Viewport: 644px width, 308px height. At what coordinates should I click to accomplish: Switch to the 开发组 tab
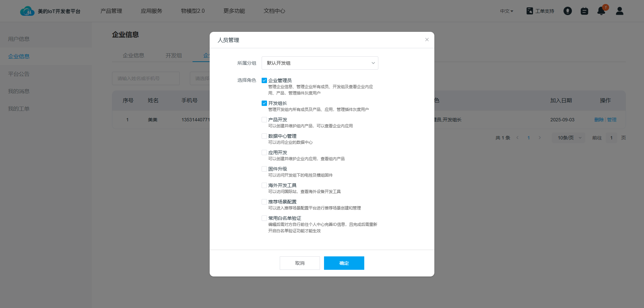(x=173, y=55)
